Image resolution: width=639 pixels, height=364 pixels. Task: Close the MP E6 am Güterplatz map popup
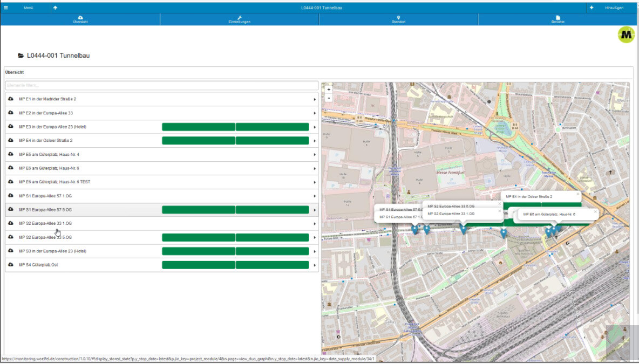[x=595, y=211]
